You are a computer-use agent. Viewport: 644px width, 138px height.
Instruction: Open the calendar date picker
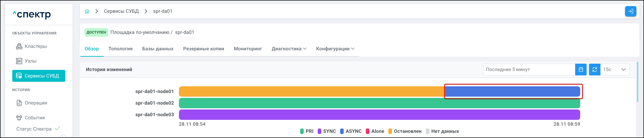click(581, 70)
